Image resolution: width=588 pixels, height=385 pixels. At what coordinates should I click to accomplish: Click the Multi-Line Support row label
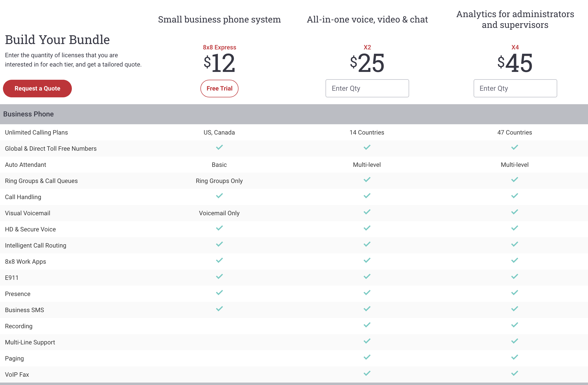tap(30, 342)
